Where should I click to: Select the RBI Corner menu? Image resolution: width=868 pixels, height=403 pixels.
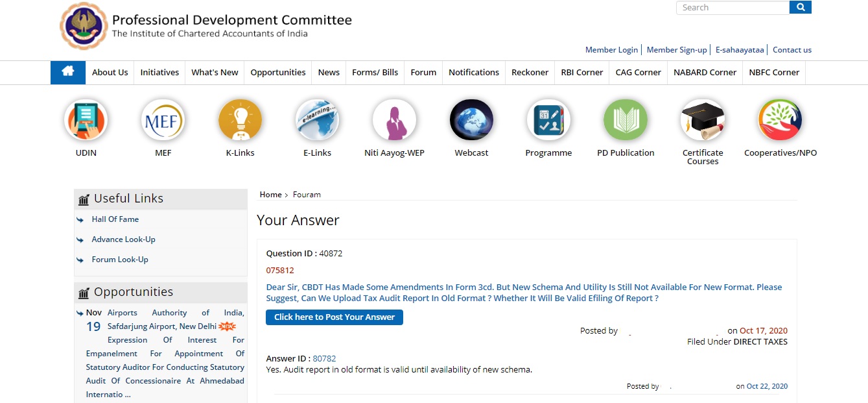click(x=581, y=73)
